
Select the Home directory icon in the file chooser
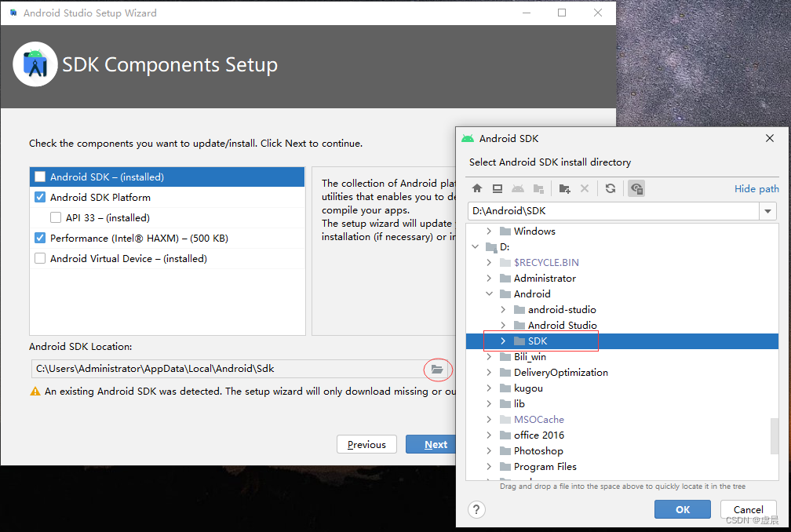(x=478, y=188)
